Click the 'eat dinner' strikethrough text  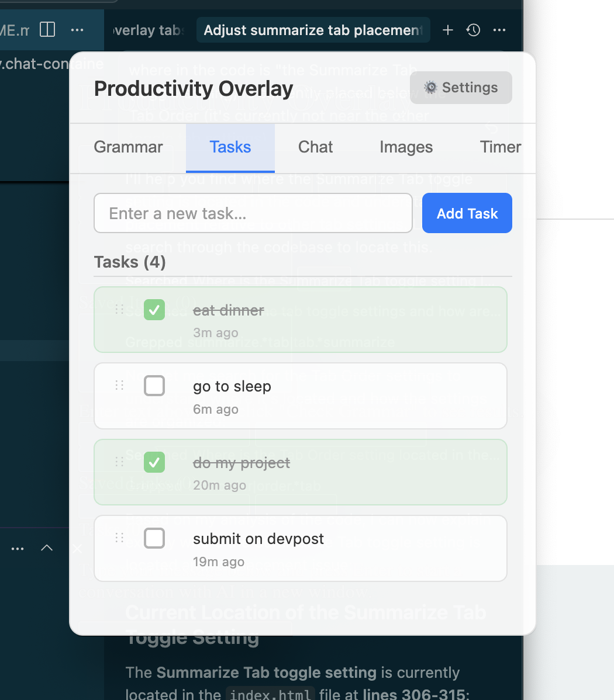[x=229, y=310]
